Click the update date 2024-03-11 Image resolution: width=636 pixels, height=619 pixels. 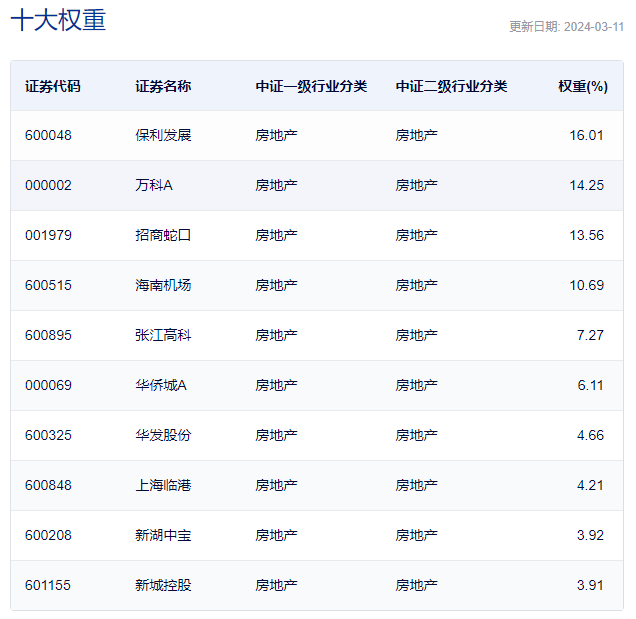(594, 27)
